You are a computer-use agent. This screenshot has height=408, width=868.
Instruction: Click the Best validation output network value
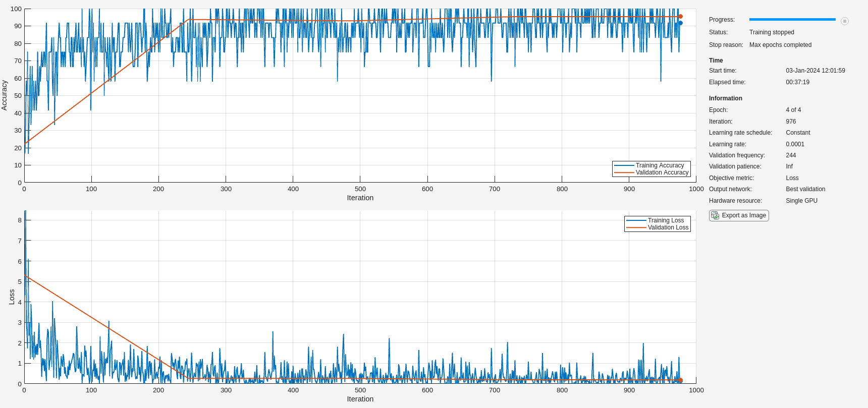pos(805,189)
